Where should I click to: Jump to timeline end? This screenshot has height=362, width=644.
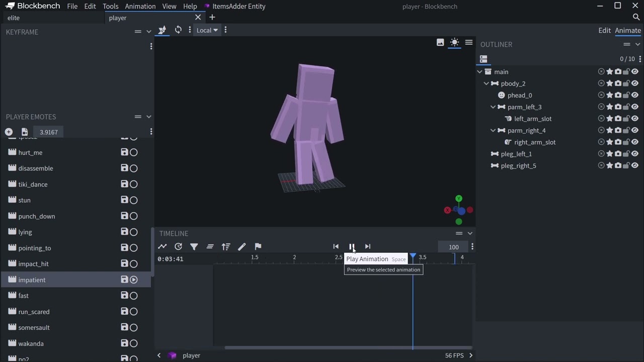click(368, 246)
